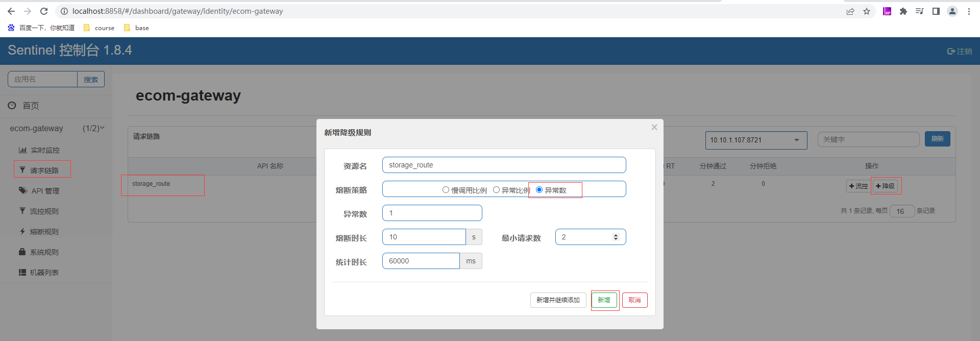The image size is (980, 341).
Task: Reload the current page
Action: [x=44, y=11]
